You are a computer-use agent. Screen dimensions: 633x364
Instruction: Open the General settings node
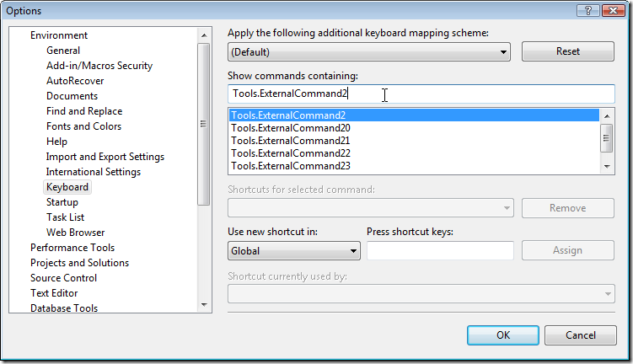coord(63,51)
